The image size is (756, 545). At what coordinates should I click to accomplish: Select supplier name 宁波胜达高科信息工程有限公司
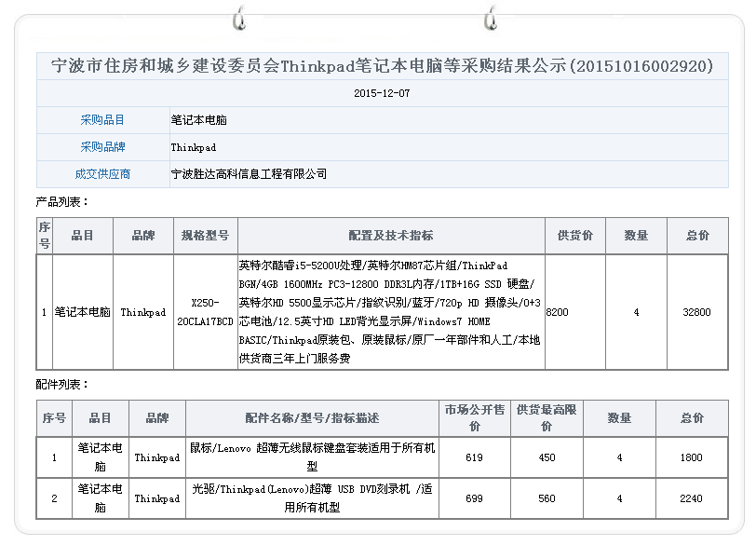point(249,174)
